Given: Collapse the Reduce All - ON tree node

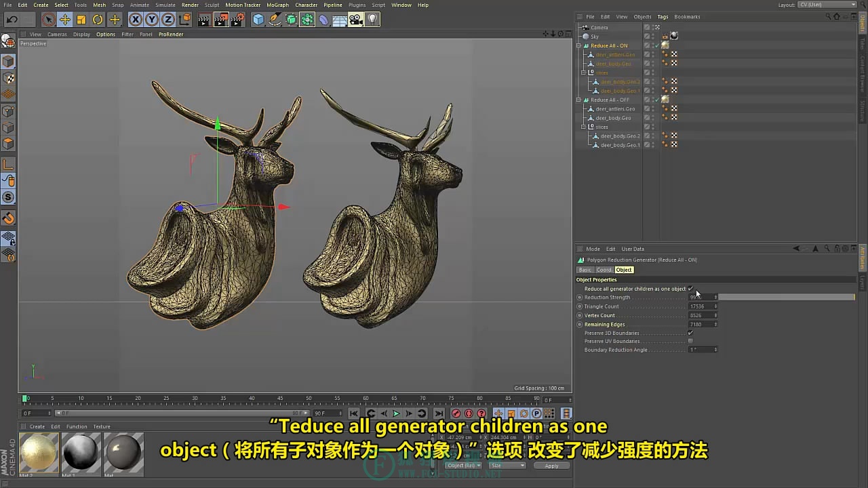Looking at the screenshot, I should tap(578, 45).
